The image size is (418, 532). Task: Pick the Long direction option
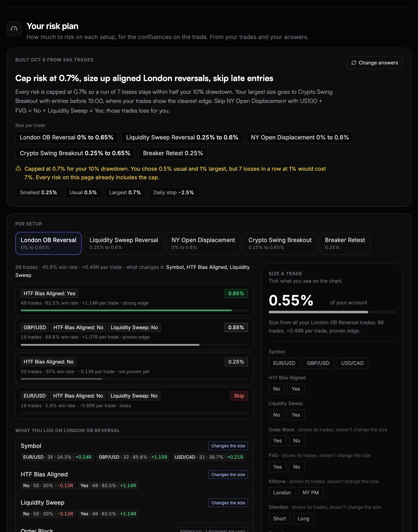[303, 518]
